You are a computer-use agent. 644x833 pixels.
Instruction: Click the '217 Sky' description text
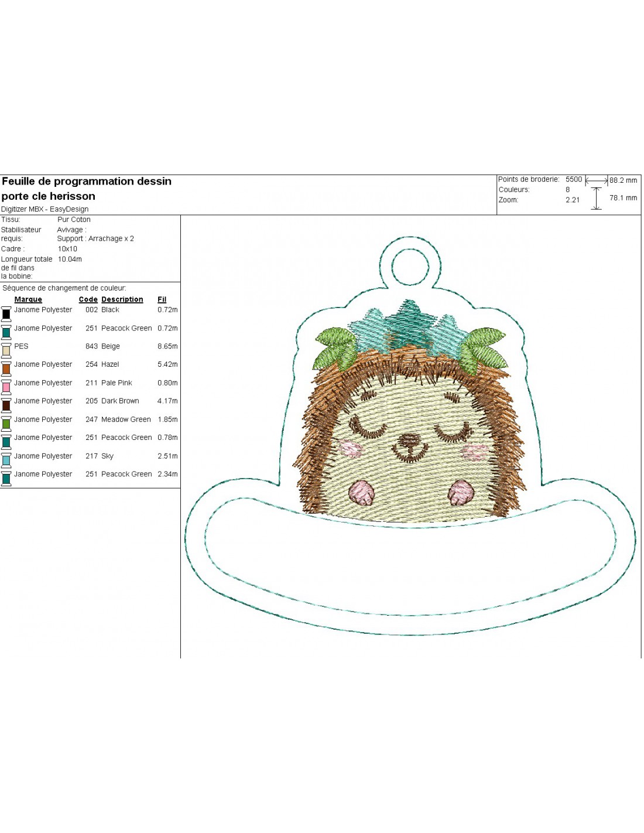pos(100,456)
